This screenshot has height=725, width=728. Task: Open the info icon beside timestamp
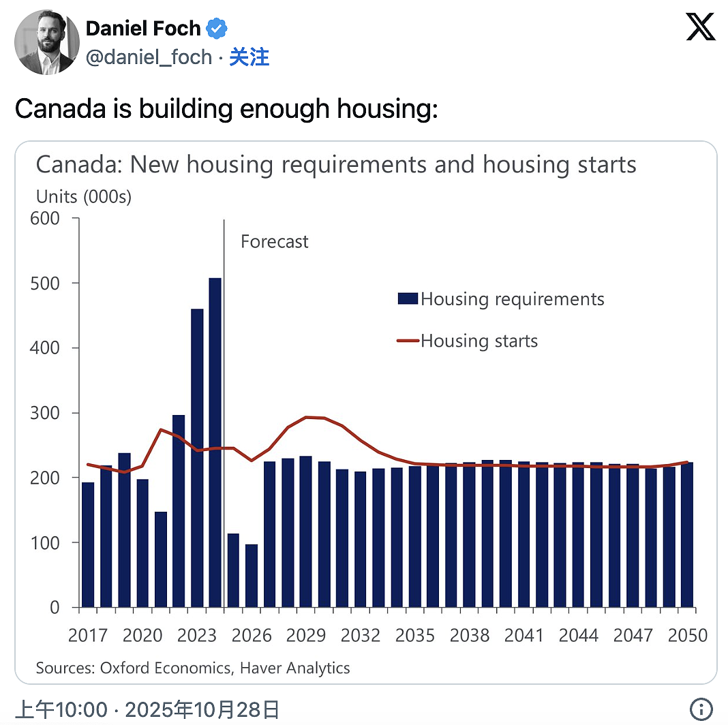point(701,709)
